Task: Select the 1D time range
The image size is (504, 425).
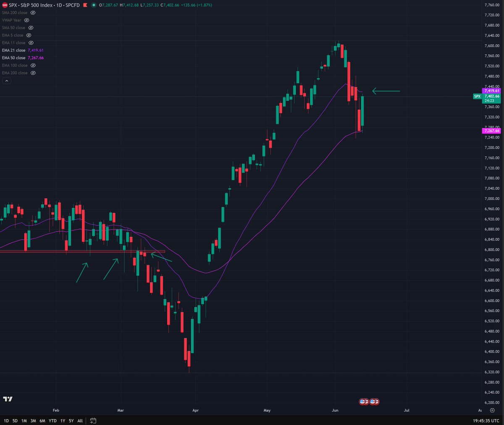Action: click(6, 420)
